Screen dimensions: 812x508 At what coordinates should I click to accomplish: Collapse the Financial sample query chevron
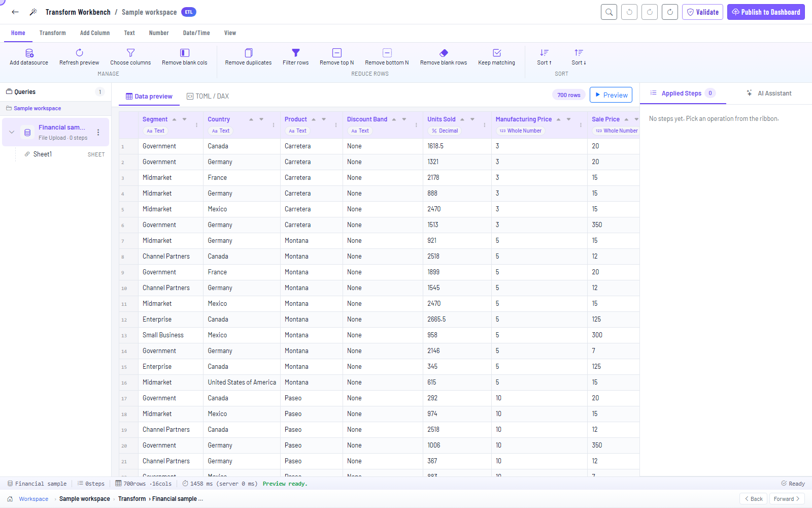[x=12, y=132]
